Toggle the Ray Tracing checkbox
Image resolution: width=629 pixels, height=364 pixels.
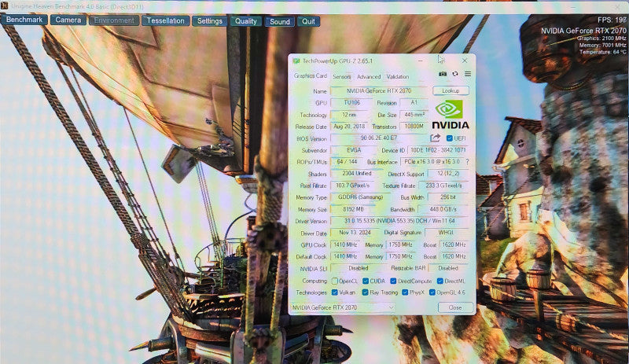365,292
